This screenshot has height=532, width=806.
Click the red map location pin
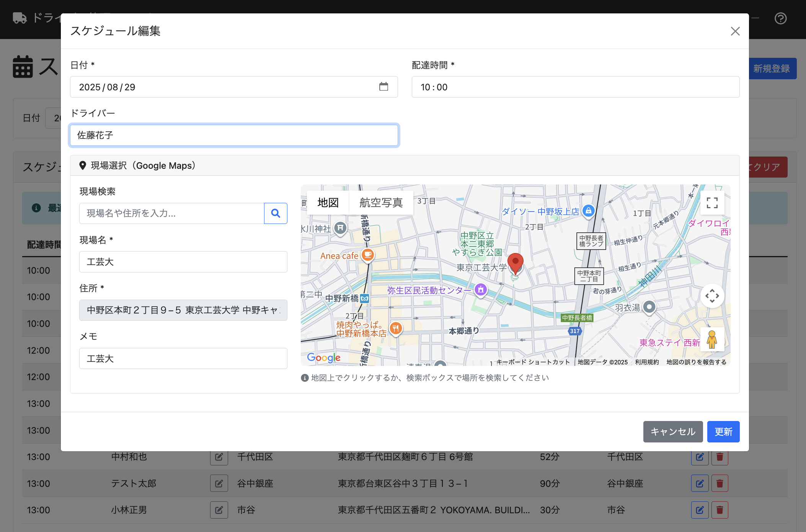coord(515,263)
